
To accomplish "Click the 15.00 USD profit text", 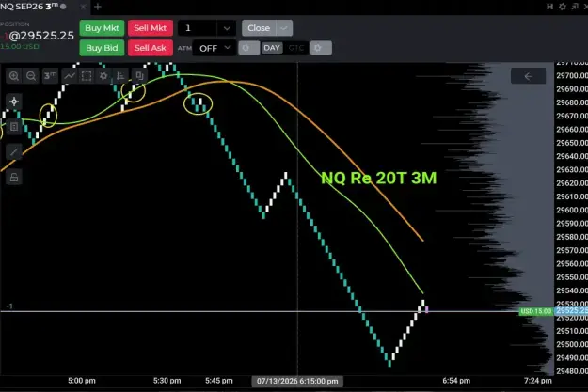I will pos(20,46).
